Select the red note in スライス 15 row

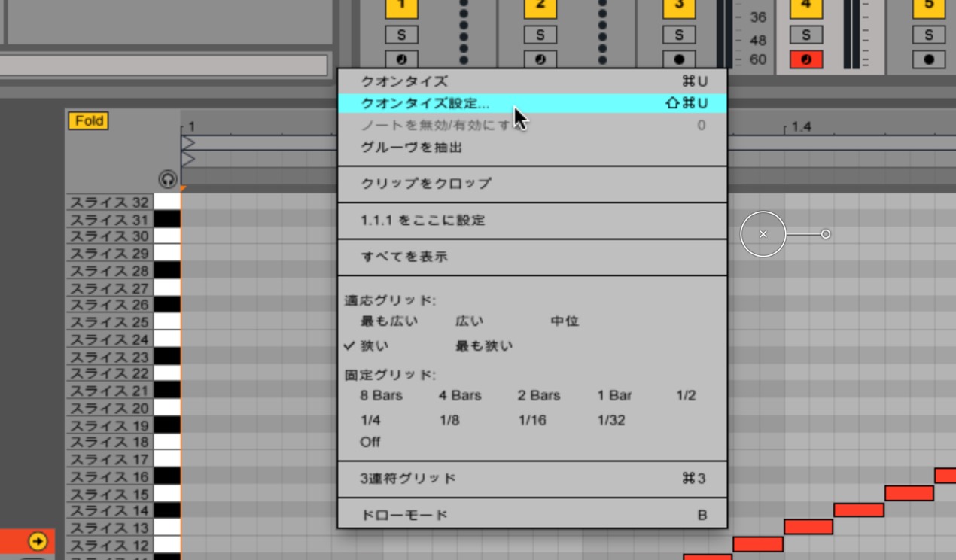pos(909,493)
